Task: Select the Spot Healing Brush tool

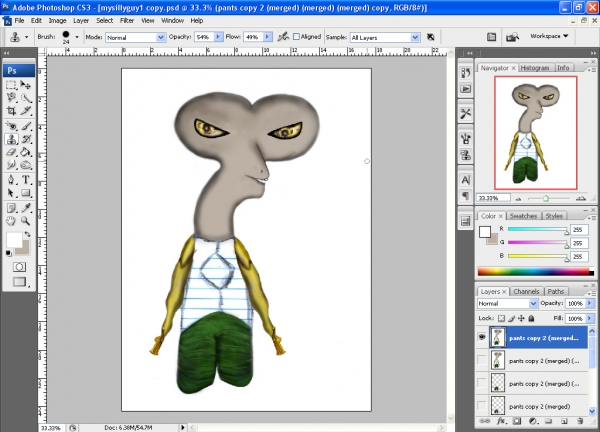Action: click(x=11, y=126)
